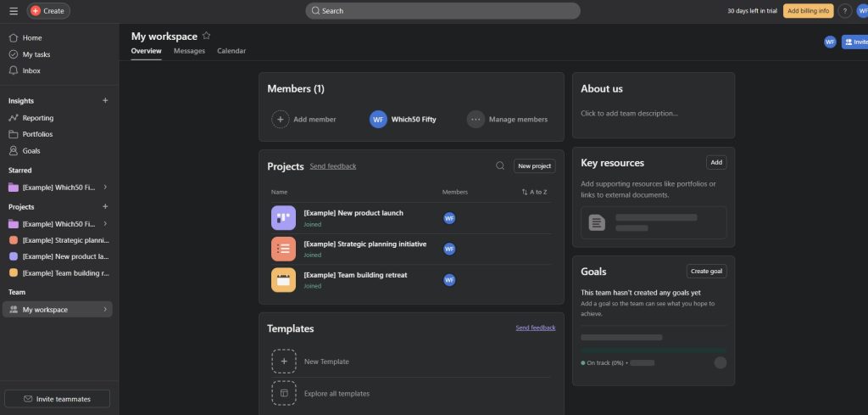Screen dimensions: 868x415
Task: Click the Add member plus icon
Action: click(x=281, y=120)
